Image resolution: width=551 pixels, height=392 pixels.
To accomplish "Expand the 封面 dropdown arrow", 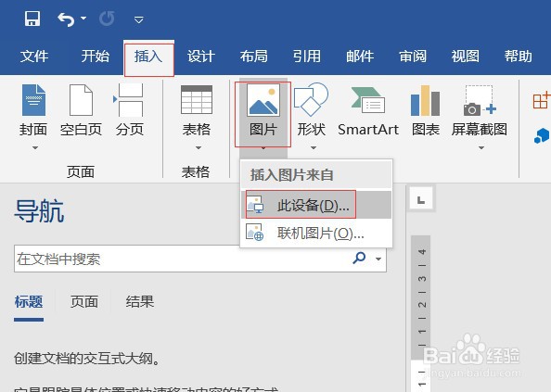I will click(35, 147).
